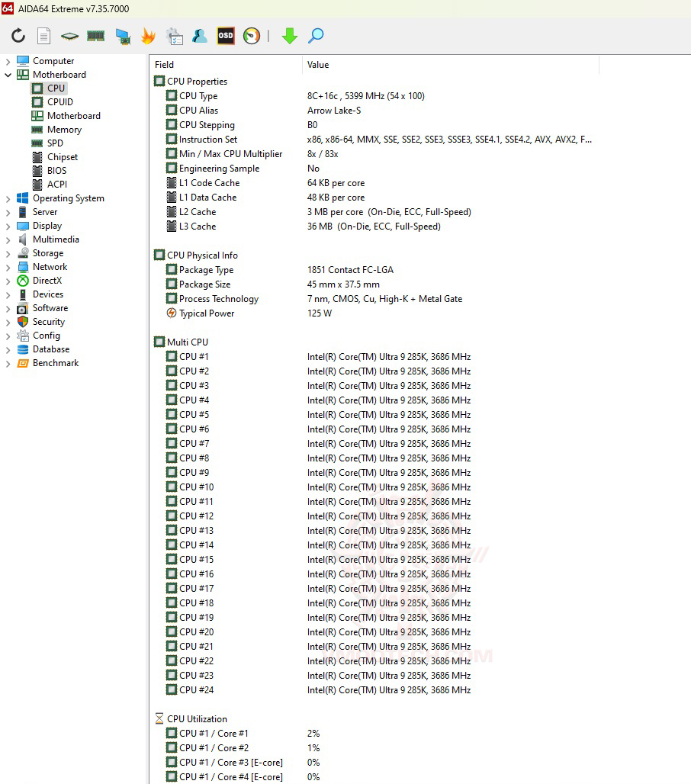Viewport: 691px width, 784px height.
Task: Select the CPU Stepping row
Action: [374, 124]
